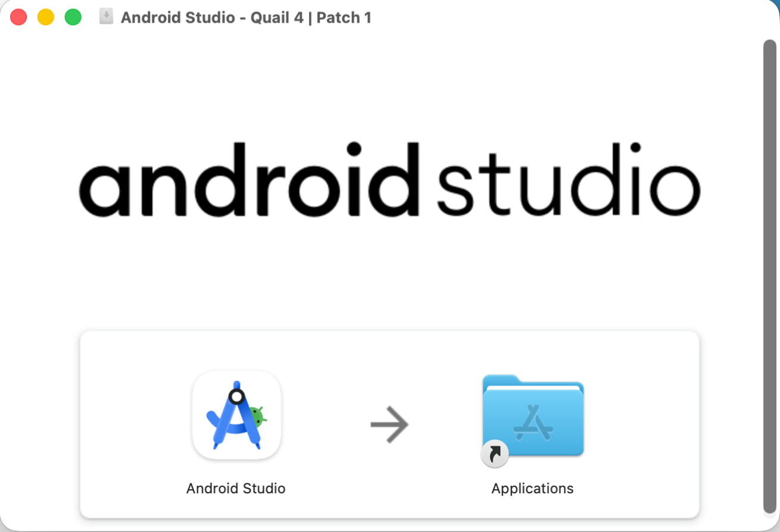Zoom the window with green button

(73, 17)
